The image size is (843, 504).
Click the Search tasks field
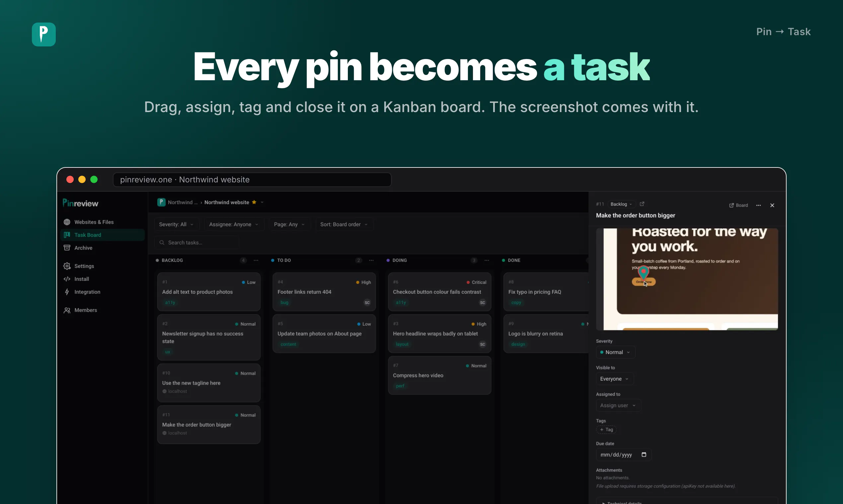pos(197,242)
